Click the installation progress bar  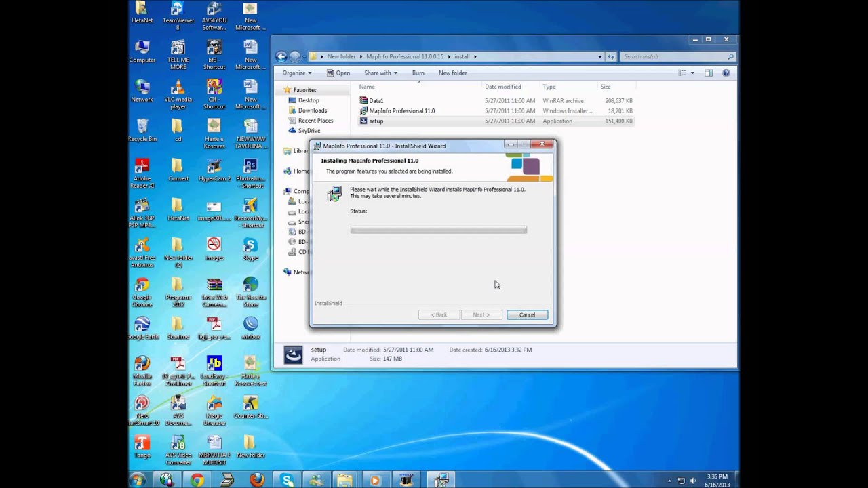[438, 230]
